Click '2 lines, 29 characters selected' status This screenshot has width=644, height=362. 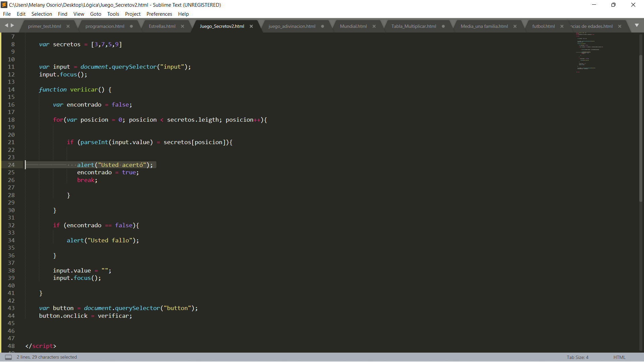click(x=47, y=357)
